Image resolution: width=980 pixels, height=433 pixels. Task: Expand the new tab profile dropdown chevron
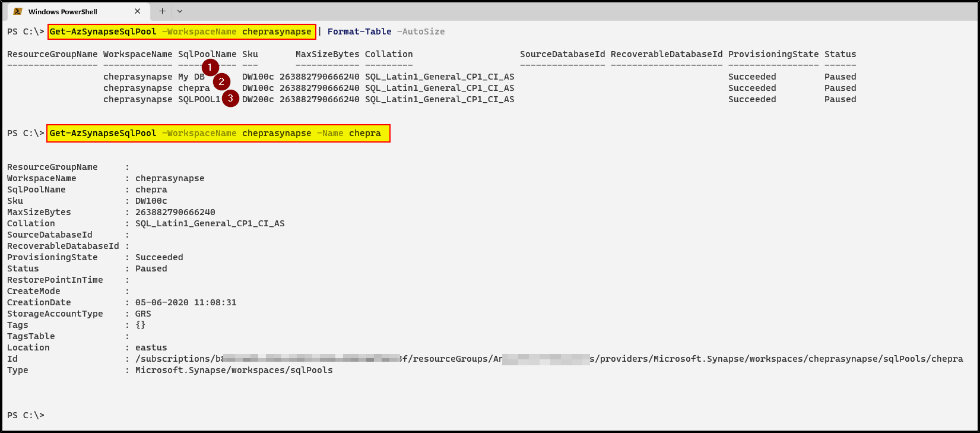(x=180, y=11)
